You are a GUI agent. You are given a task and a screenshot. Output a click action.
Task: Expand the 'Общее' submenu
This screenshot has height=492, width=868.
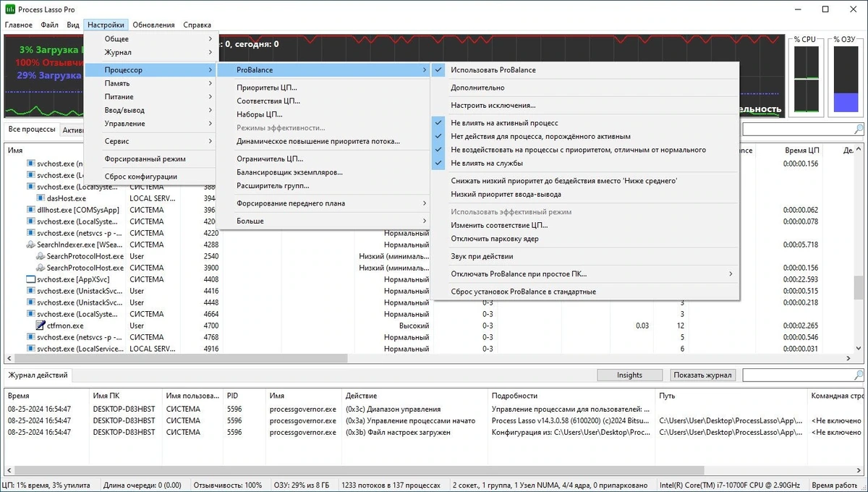coord(151,39)
